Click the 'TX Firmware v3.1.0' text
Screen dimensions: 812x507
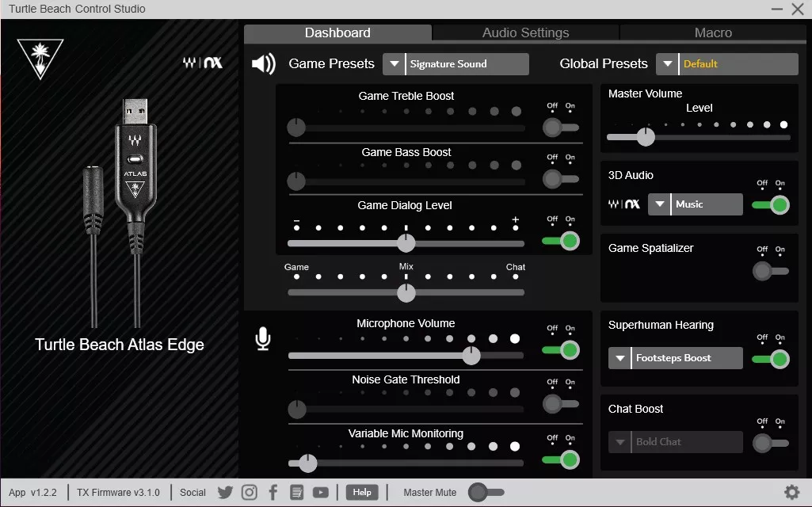118,493
